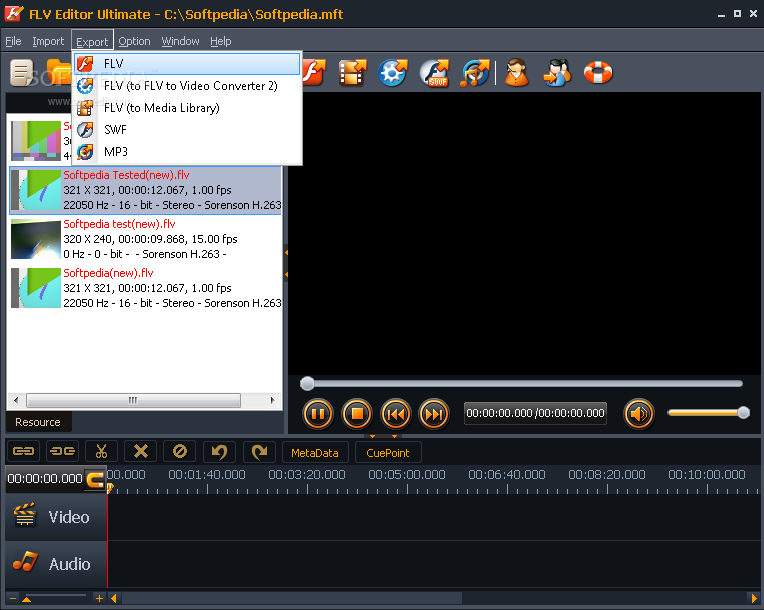Click resource list scrollbar left arrow
The width and height of the screenshot is (764, 610).
(x=16, y=400)
